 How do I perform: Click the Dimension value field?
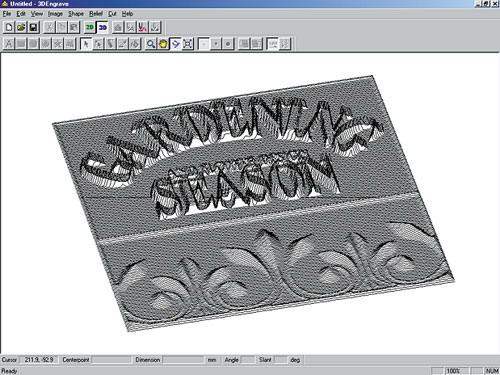coord(183,360)
